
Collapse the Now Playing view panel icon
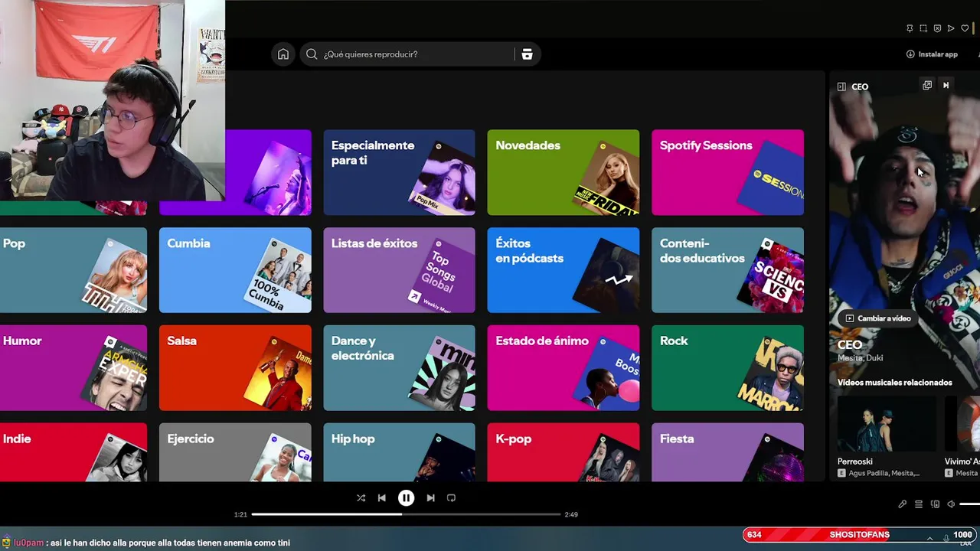(841, 86)
